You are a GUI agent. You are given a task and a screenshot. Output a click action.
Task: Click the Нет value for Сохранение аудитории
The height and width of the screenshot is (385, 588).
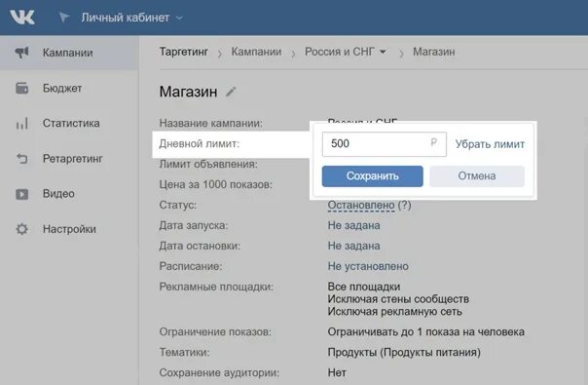[x=337, y=372]
